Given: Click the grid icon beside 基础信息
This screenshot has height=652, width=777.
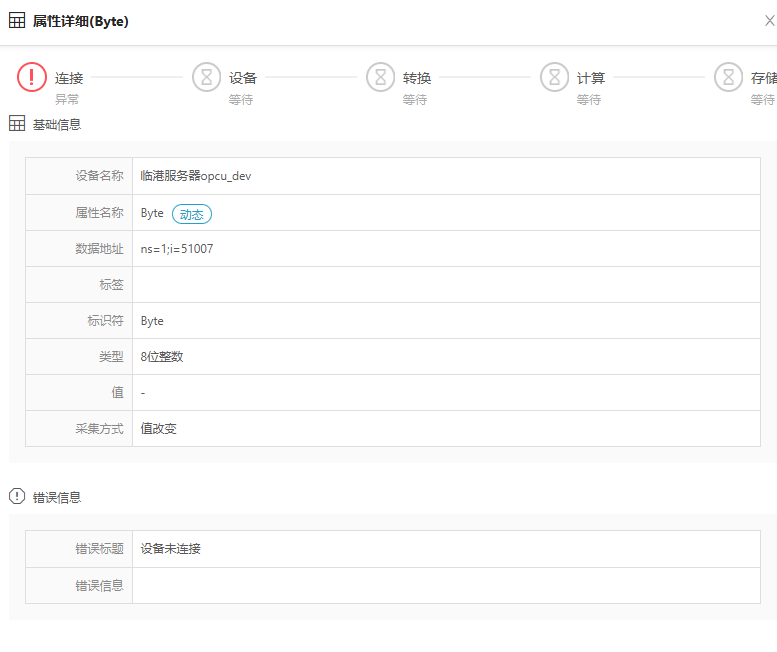Looking at the screenshot, I should tap(17, 123).
